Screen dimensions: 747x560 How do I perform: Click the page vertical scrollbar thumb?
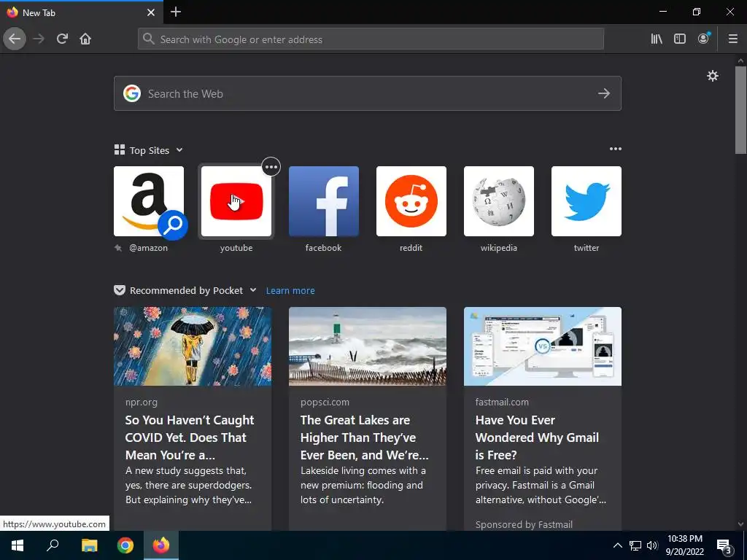(x=740, y=110)
